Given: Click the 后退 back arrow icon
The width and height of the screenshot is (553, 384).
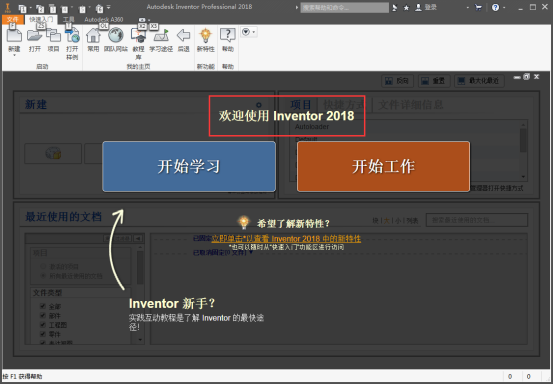Looking at the screenshot, I should coord(183,36).
